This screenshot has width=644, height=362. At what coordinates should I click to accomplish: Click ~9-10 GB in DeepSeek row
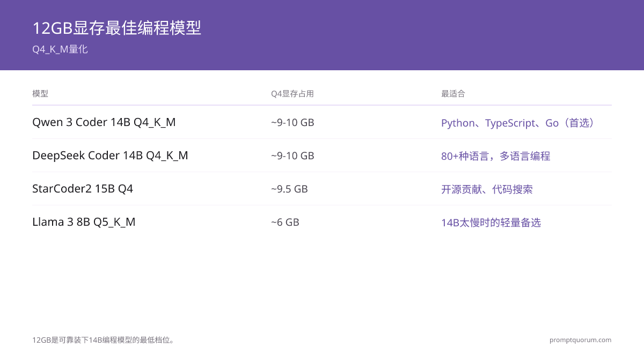click(292, 156)
